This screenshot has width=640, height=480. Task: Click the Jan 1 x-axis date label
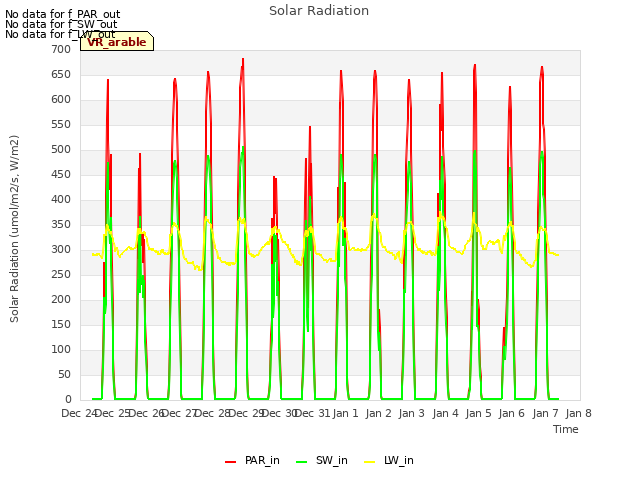(345, 413)
